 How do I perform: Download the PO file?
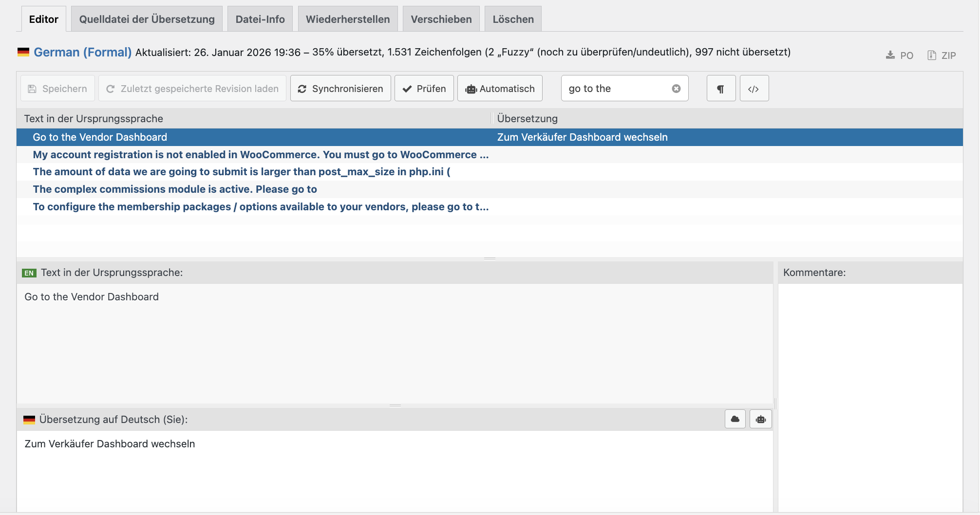coord(899,55)
